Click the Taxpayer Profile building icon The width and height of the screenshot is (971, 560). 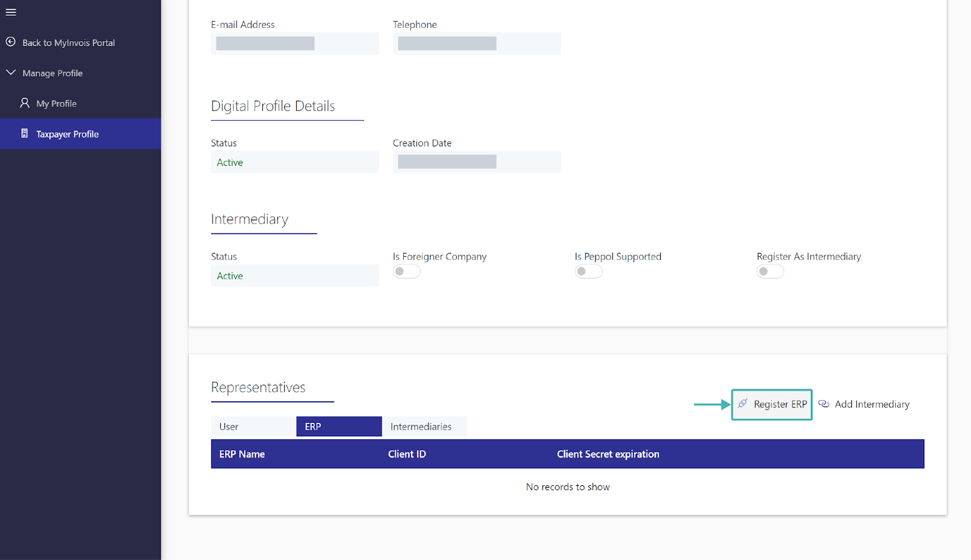pyautogui.click(x=24, y=133)
